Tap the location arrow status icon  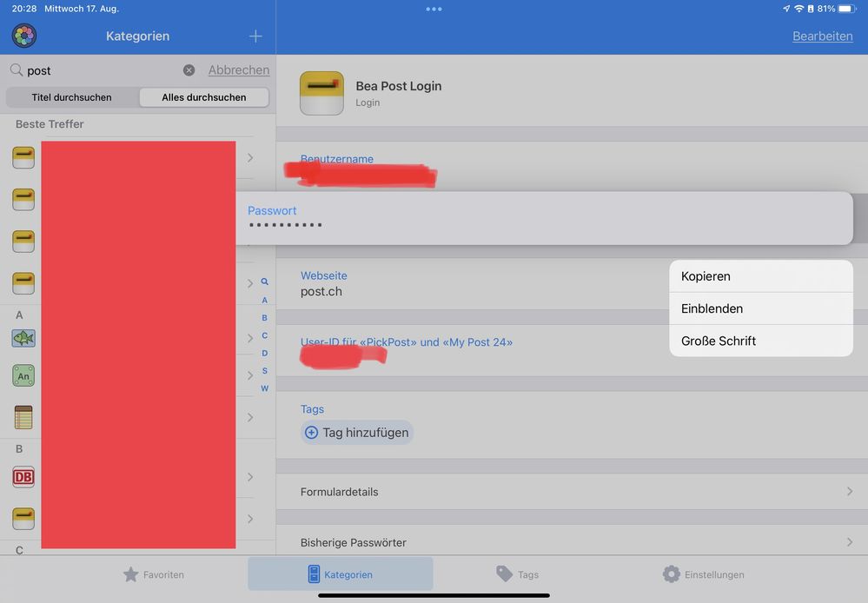(x=786, y=9)
